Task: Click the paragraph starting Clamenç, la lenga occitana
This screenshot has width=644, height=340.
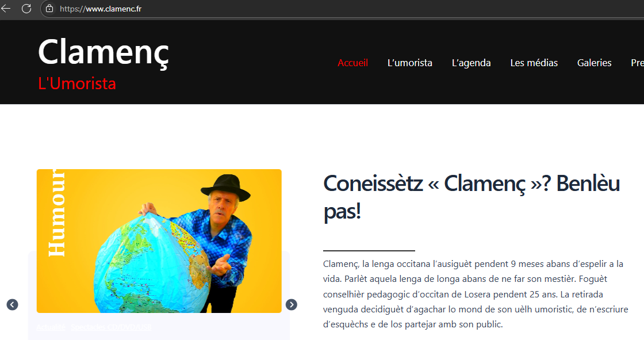Action: 476,294
